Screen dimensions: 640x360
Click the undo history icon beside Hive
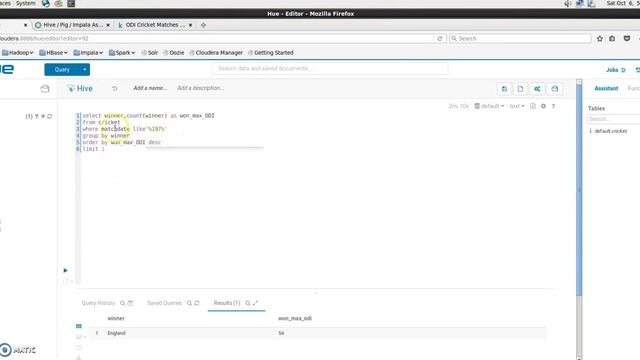click(x=115, y=89)
